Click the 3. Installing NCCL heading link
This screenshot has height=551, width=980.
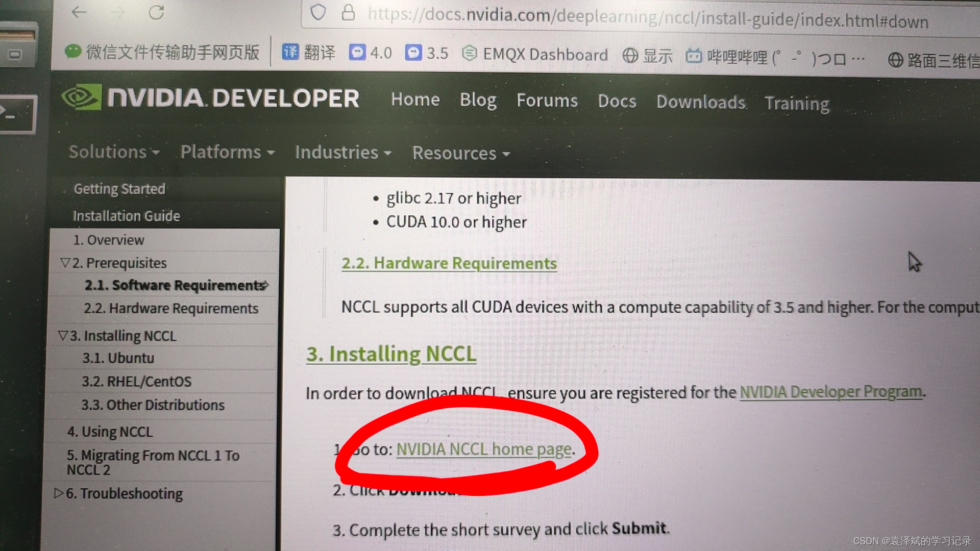(391, 354)
